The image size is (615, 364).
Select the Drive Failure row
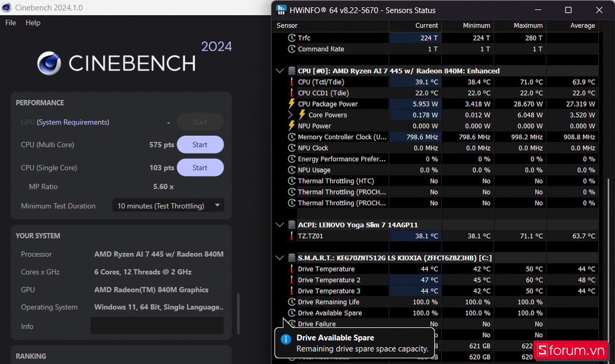click(436, 324)
